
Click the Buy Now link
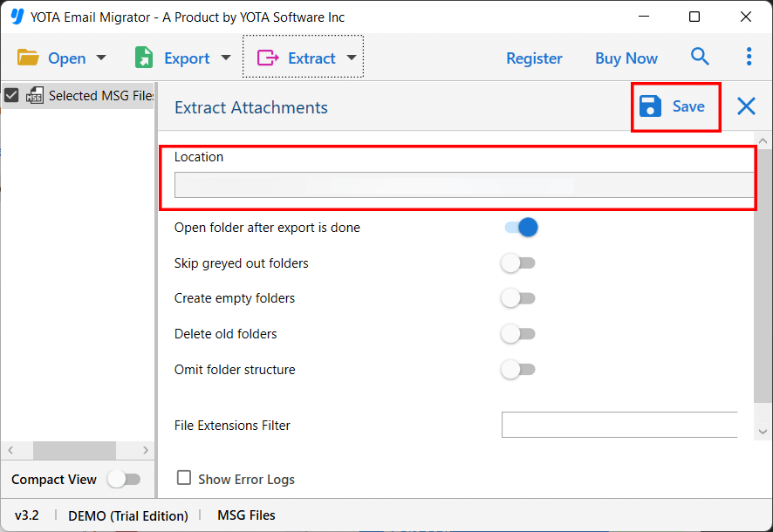[x=626, y=58]
